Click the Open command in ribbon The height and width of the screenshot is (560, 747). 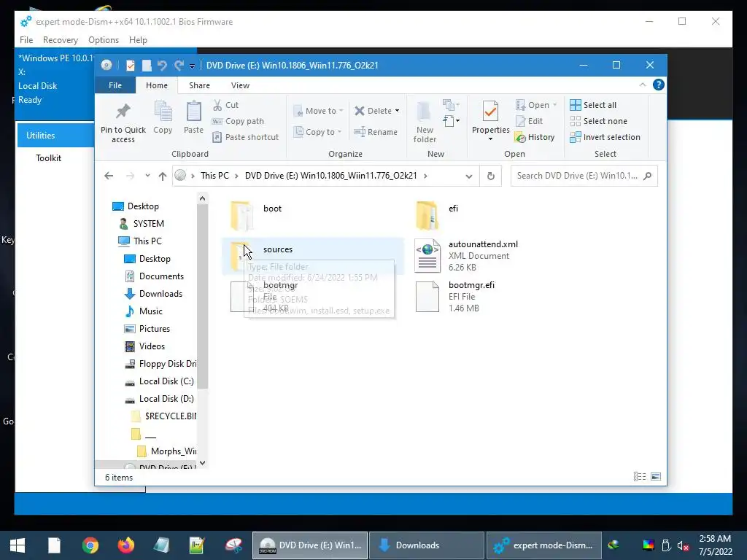tap(536, 105)
